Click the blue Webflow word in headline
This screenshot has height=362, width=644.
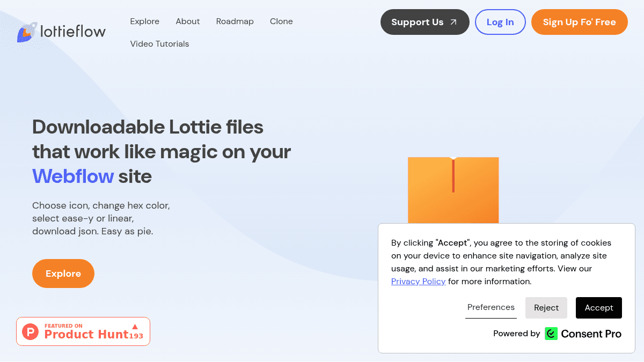click(73, 176)
